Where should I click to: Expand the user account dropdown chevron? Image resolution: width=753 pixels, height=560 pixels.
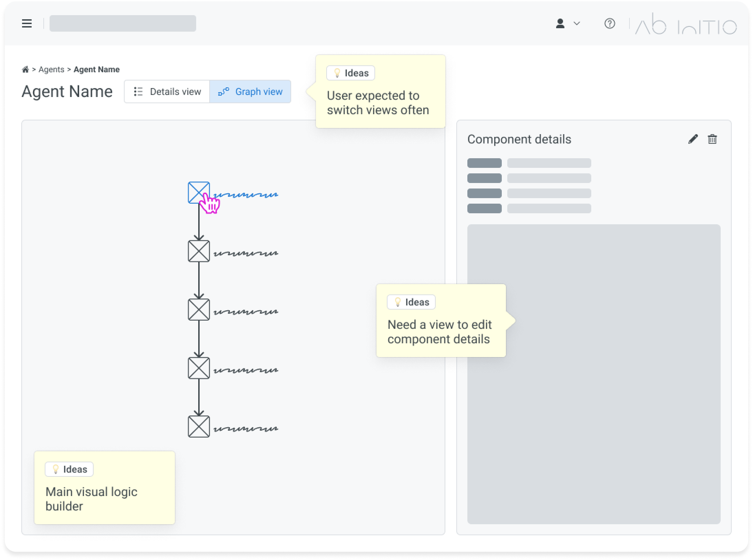pyautogui.click(x=577, y=23)
